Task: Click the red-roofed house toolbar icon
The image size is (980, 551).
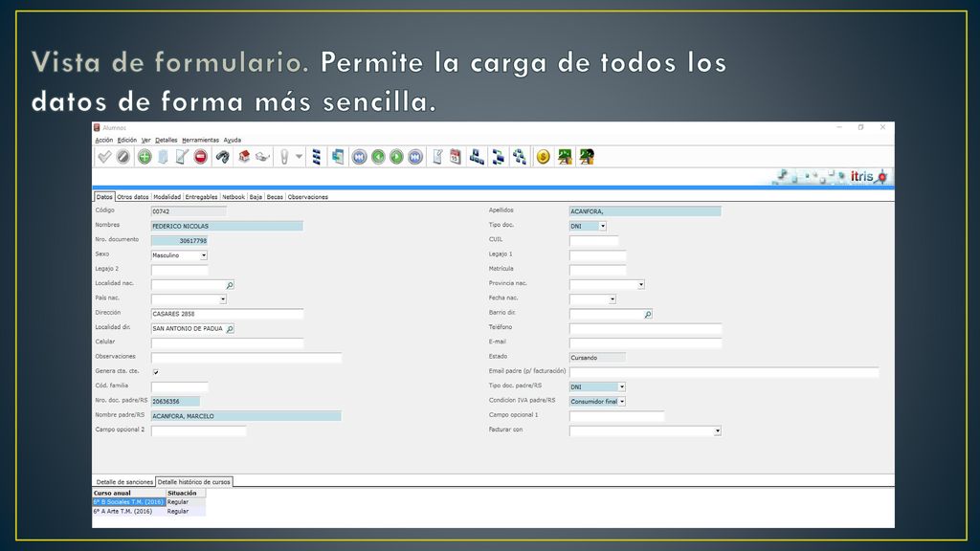Action: click(x=244, y=157)
